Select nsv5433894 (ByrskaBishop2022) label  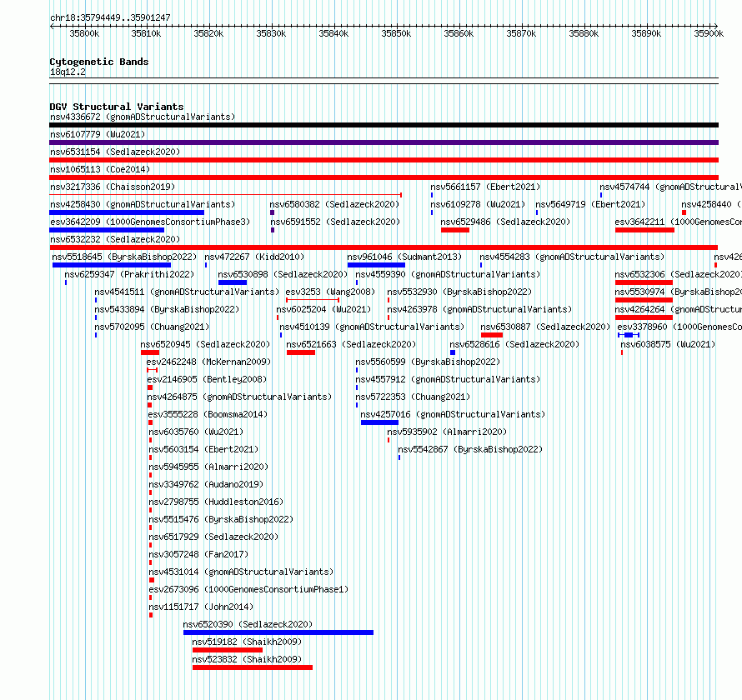(x=167, y=309)
